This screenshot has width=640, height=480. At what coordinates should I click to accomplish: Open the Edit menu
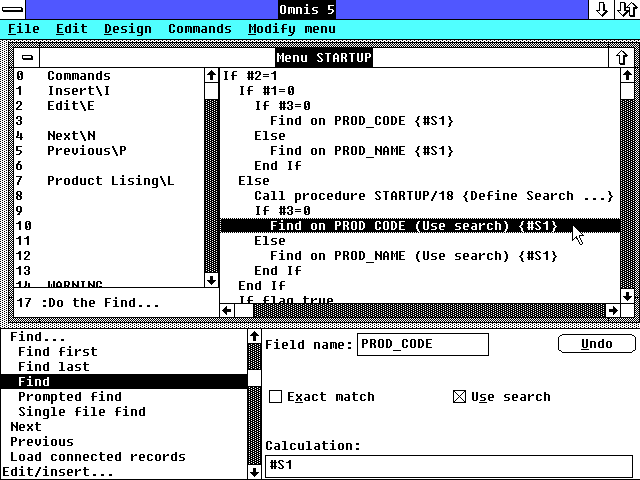71,29
